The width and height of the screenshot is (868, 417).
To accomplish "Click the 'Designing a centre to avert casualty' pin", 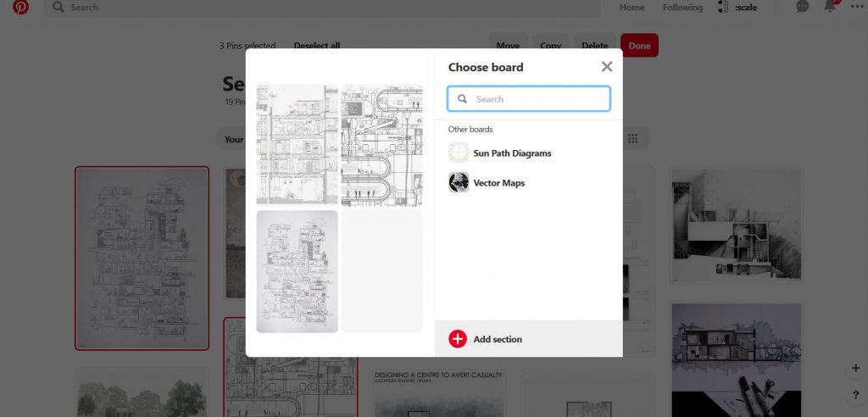I will point(438,393).
